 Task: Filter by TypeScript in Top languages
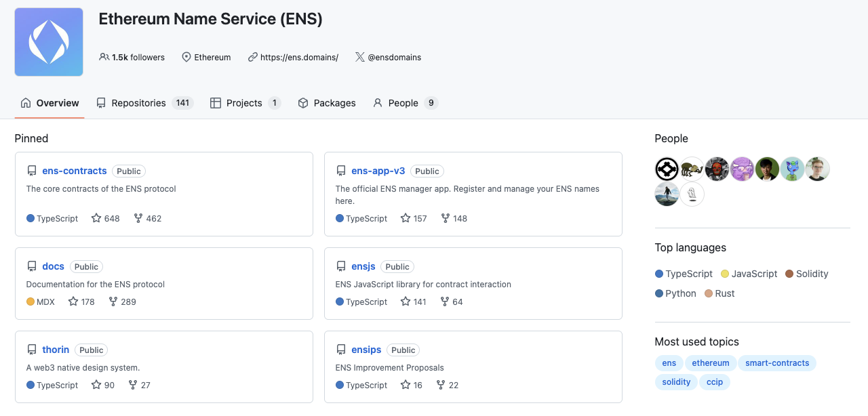[684, 274]
